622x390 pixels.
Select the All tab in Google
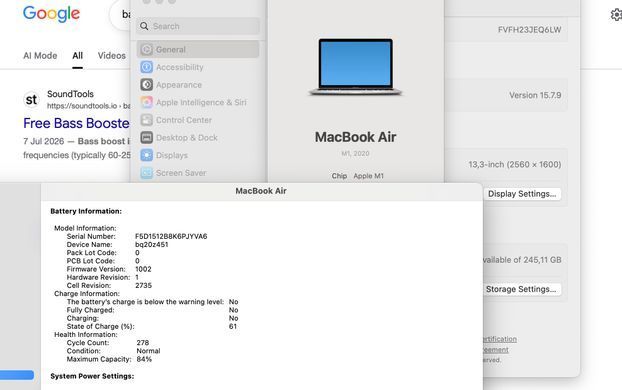click(77, 56)
